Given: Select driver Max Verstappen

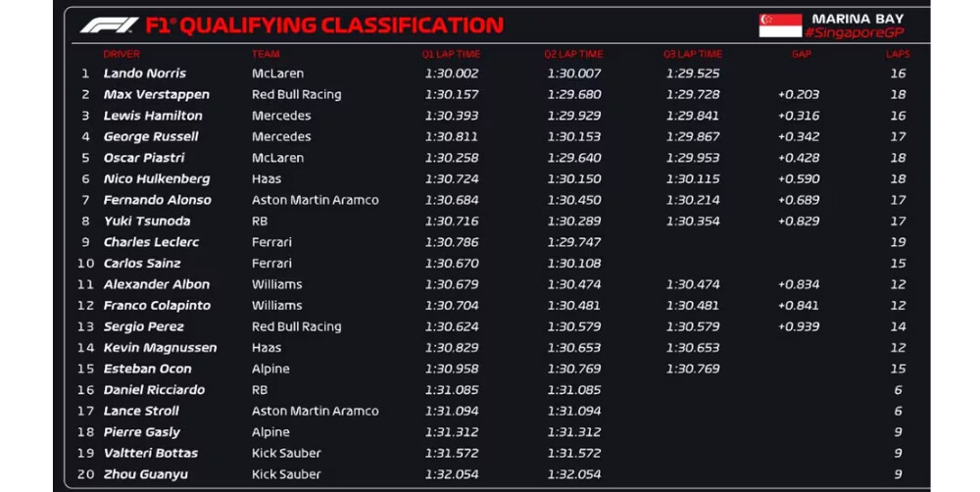Looking at the screenshot, I should click(157, 95).
